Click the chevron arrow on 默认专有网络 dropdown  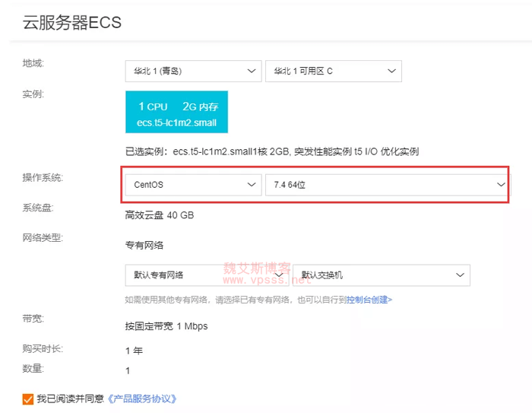pyautogui.click(x=279, y=275)
